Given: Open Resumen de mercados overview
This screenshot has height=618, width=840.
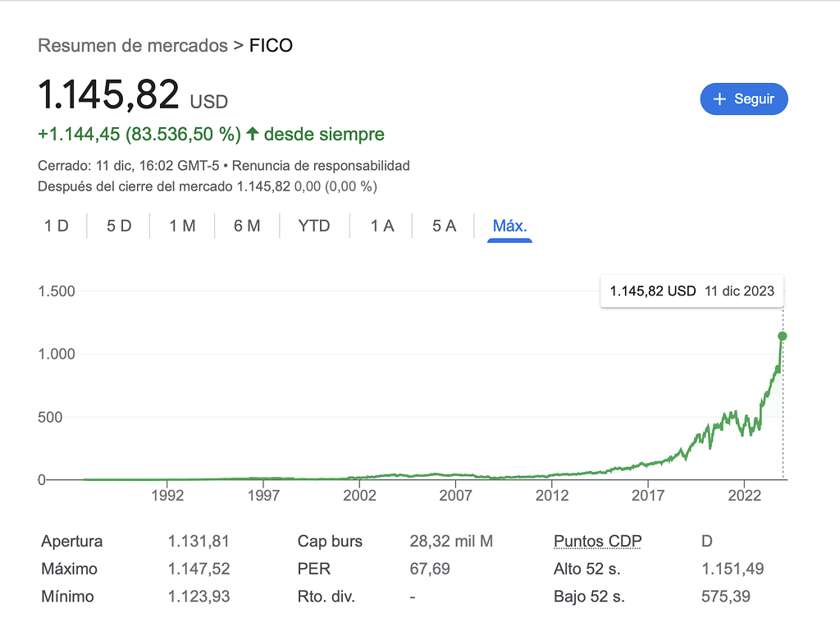Looking at the screenshot, I should coord(131,46).
